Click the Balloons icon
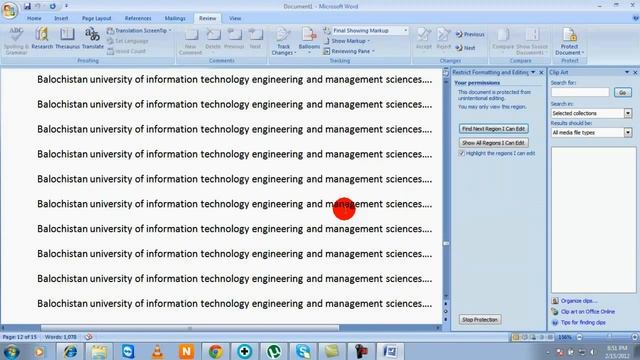This screenshot has height=360, width=640. (309, 41)
